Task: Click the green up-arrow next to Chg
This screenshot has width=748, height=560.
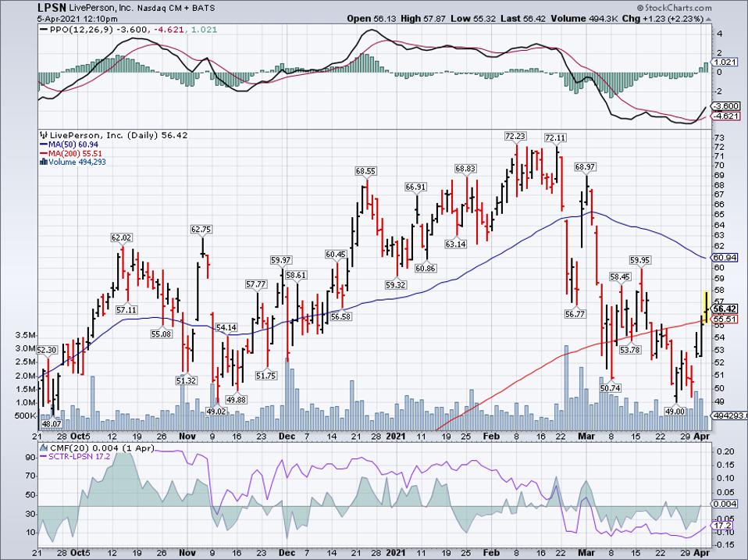Action: point(708,20)
